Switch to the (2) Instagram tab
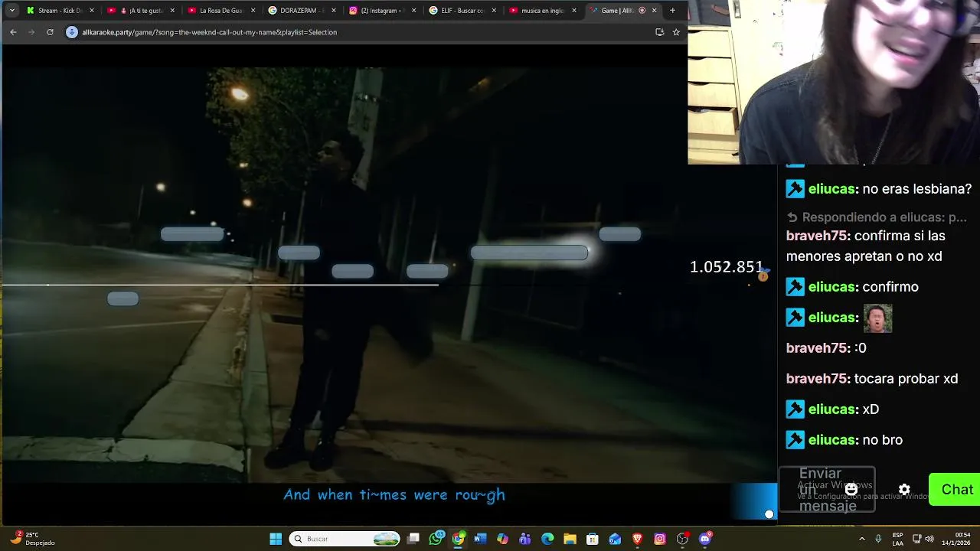 [383, 11]
